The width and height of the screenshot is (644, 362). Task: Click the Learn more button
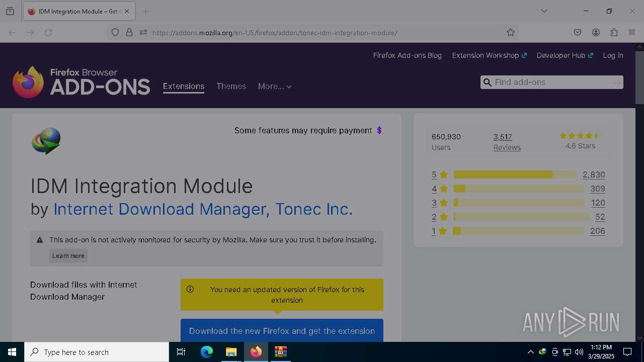[x=68, y=255]
